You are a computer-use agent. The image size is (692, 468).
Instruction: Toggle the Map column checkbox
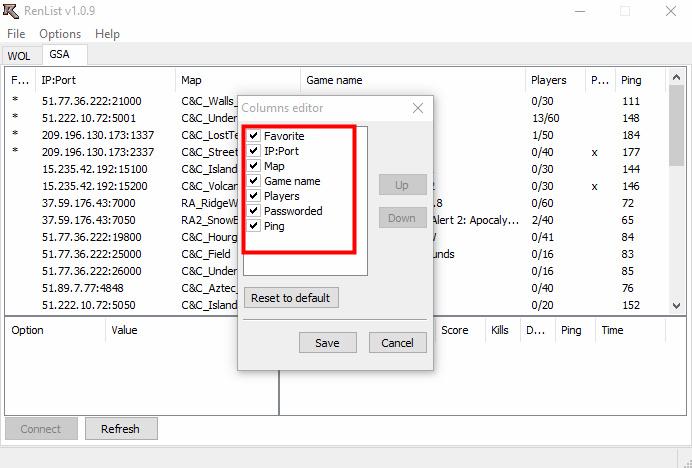click(x=254, y=166)
